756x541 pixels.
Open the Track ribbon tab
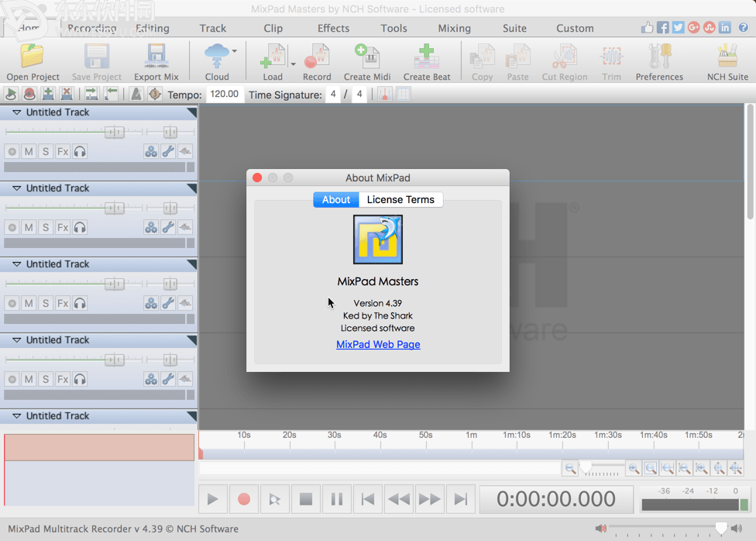(x=212, y=28)
